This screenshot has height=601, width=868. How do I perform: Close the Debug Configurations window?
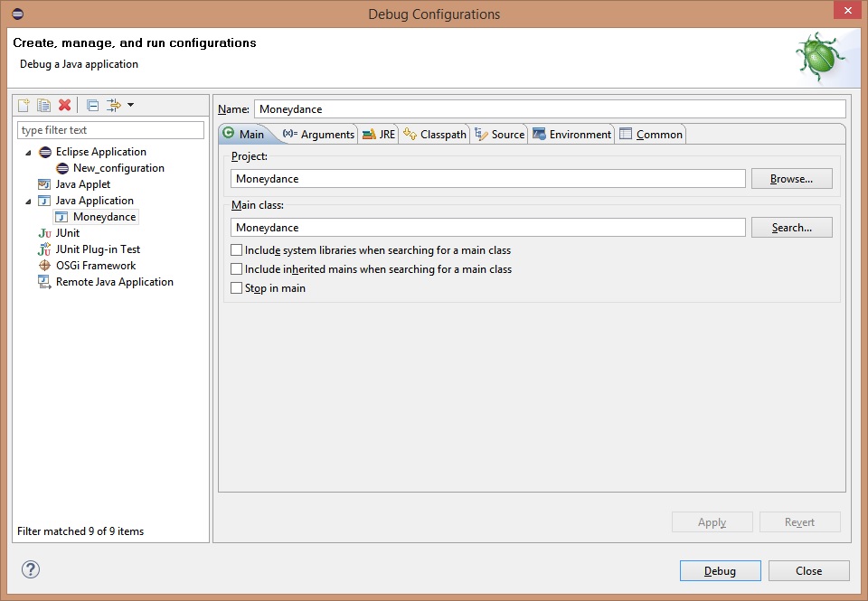(x=847, y=10)
